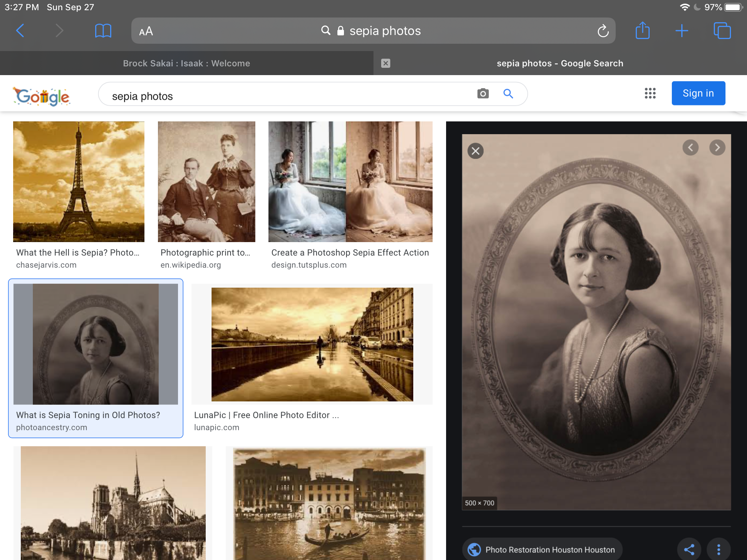The height and width of the screenshot is (560, 747).
Task: Search by image with camera icon
Action: point(483,94)
